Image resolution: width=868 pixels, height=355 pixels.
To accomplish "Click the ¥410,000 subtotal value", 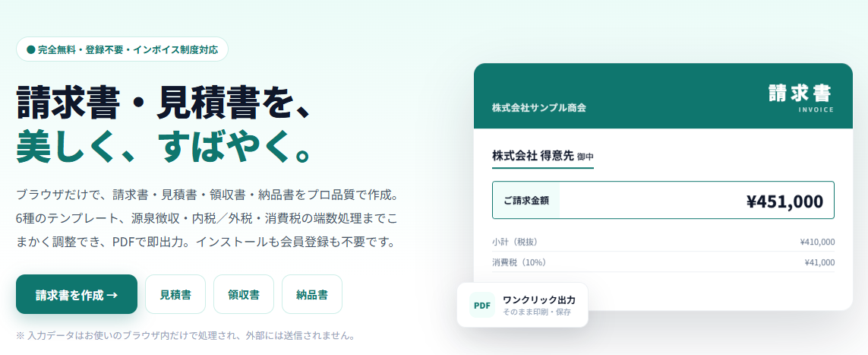I will pyautogui.click(x=817, y=242).
